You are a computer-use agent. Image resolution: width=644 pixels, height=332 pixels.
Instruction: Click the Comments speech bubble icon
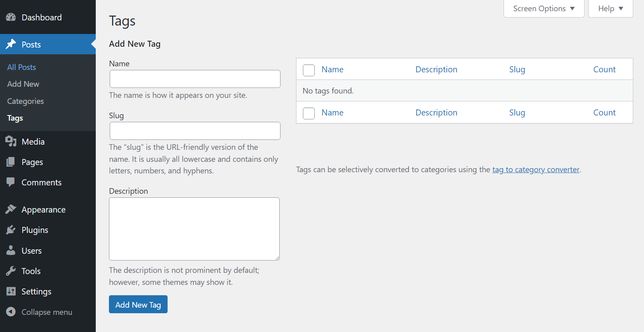click(x=11, y=182)
